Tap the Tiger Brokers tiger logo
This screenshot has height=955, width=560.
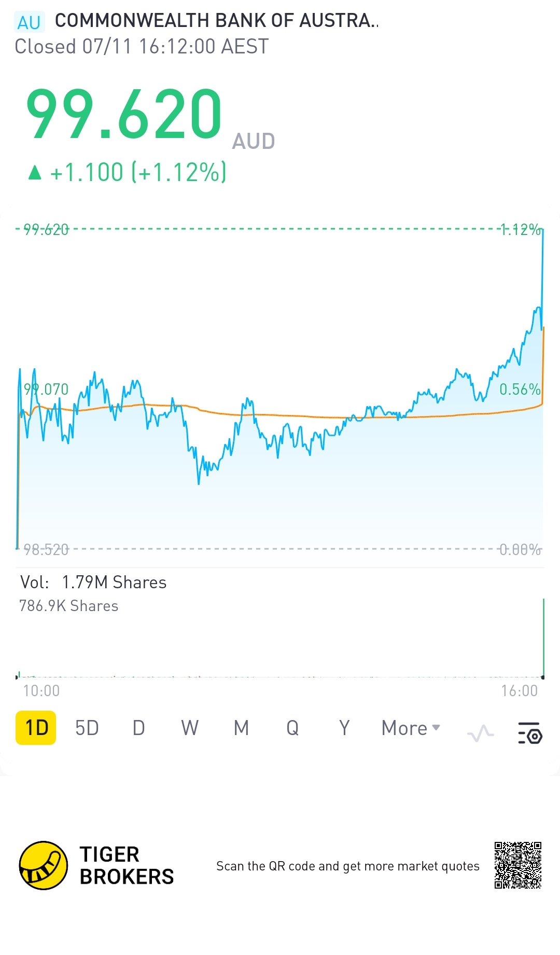(x=44, y=865)
